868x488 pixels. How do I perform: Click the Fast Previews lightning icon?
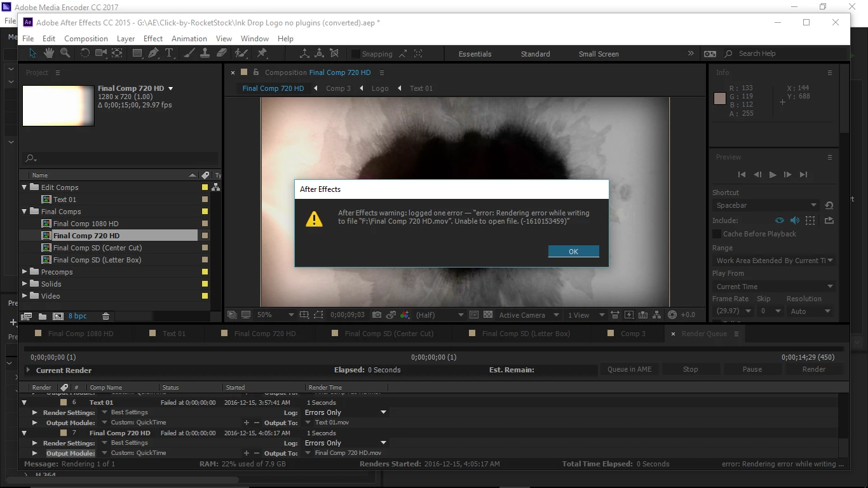(629, 315)
